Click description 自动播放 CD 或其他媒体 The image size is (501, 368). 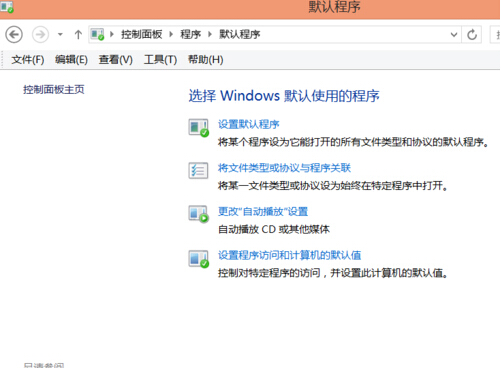[274, 229]
